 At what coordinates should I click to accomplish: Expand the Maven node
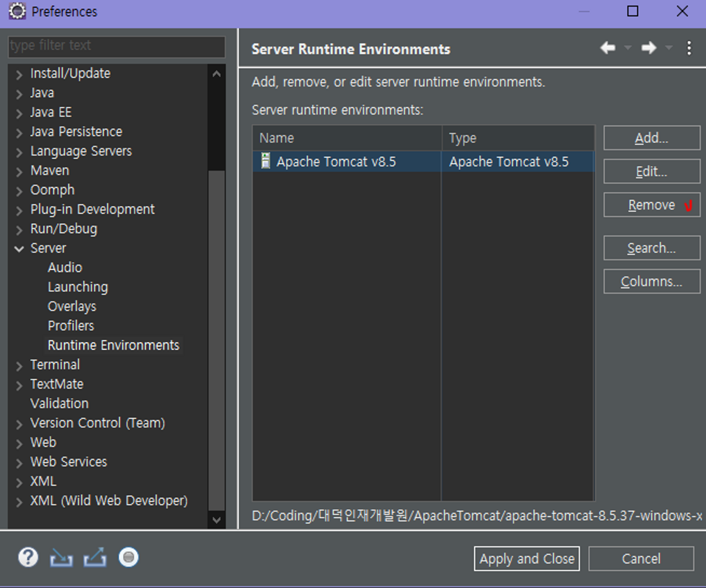tap(19, 172)
